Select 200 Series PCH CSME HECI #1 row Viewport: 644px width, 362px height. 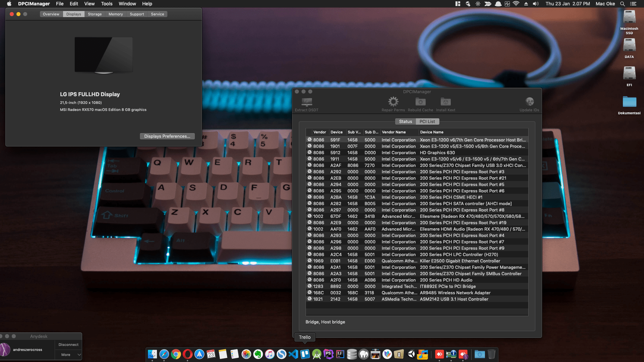417,197
